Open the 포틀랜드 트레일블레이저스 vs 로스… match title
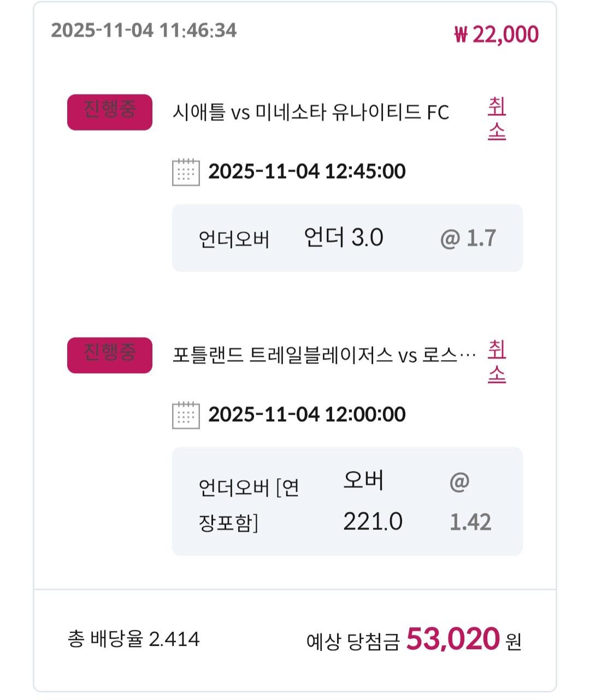Image resolution: width=590 pixels, height=700 pixels. (x=323, y=356)
